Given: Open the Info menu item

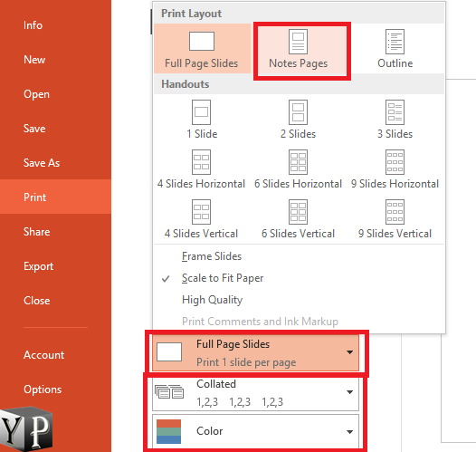Looking at the screenshot, I should point(55,25).
